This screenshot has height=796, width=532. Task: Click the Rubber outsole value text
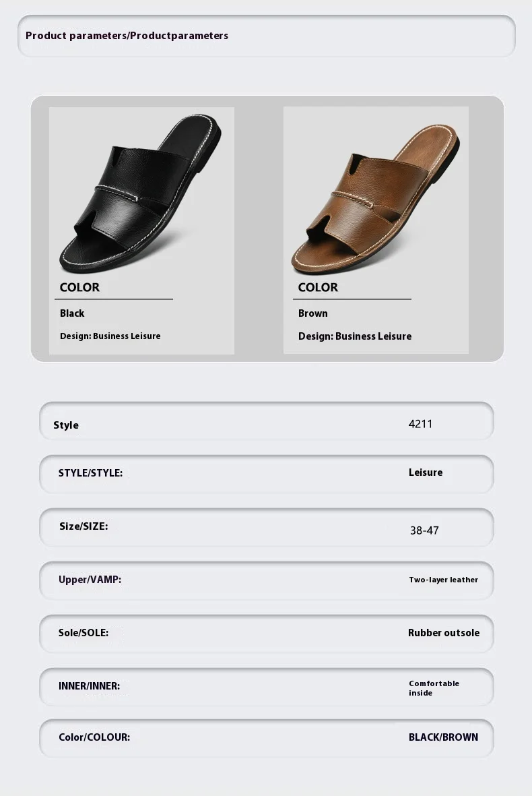click(444, 632)
